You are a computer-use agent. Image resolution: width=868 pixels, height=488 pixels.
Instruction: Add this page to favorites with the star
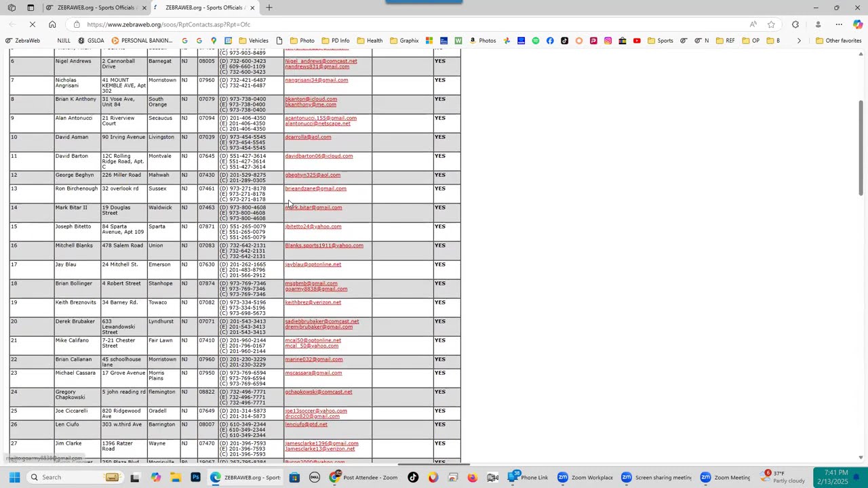pyautogui.click(x=771, y=24)
